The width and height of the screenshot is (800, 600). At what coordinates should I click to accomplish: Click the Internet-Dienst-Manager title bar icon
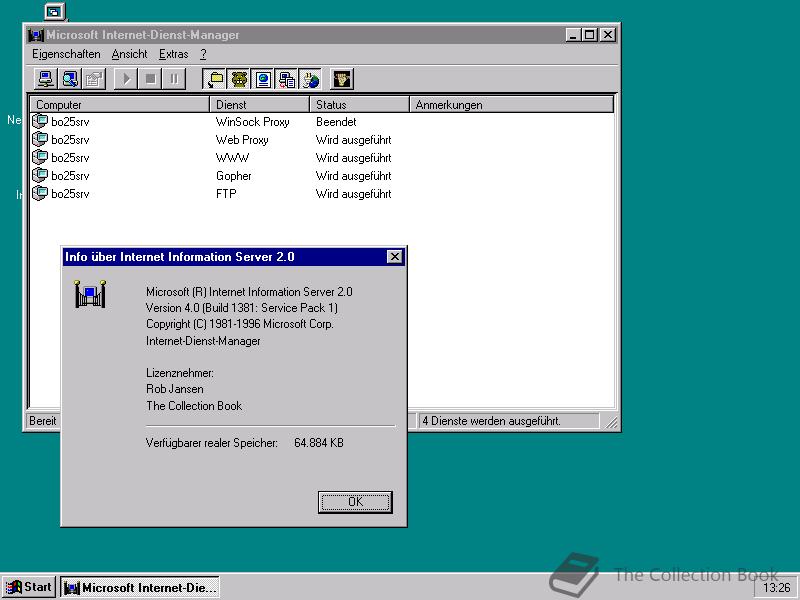click(36, 35)
